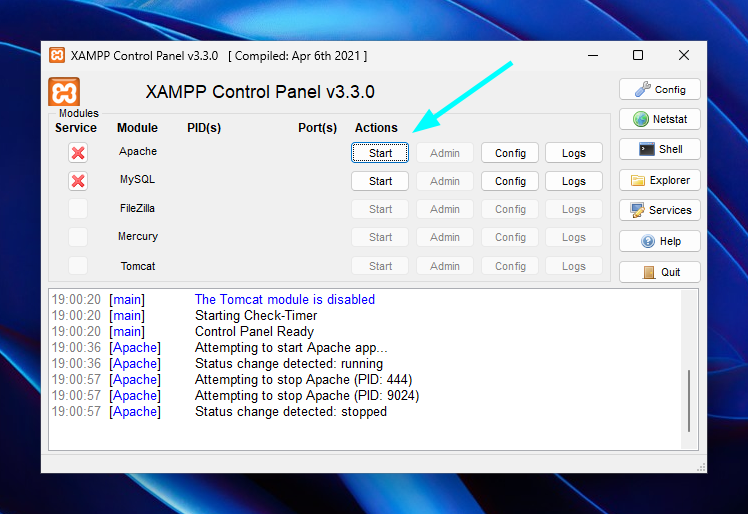Toggle the Tomcat service checkbox
Screen dimensions: 748x514
[x=78, y=266]
